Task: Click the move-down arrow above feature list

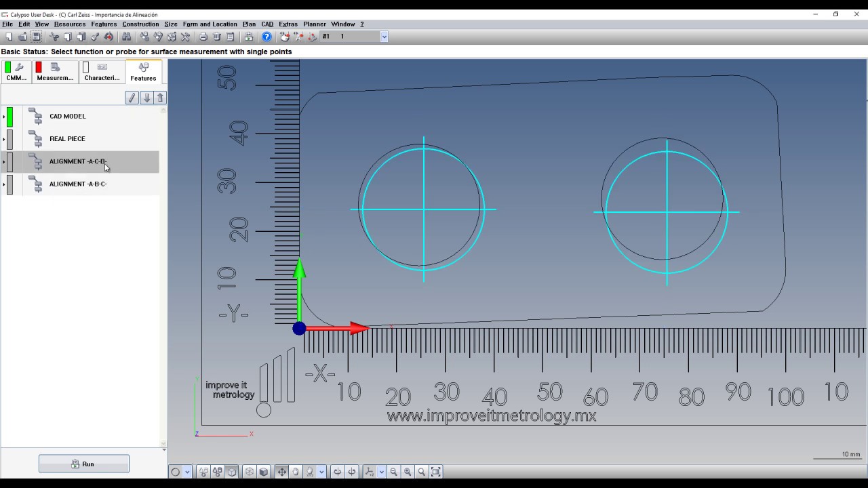Action: [x=146, y=98]
